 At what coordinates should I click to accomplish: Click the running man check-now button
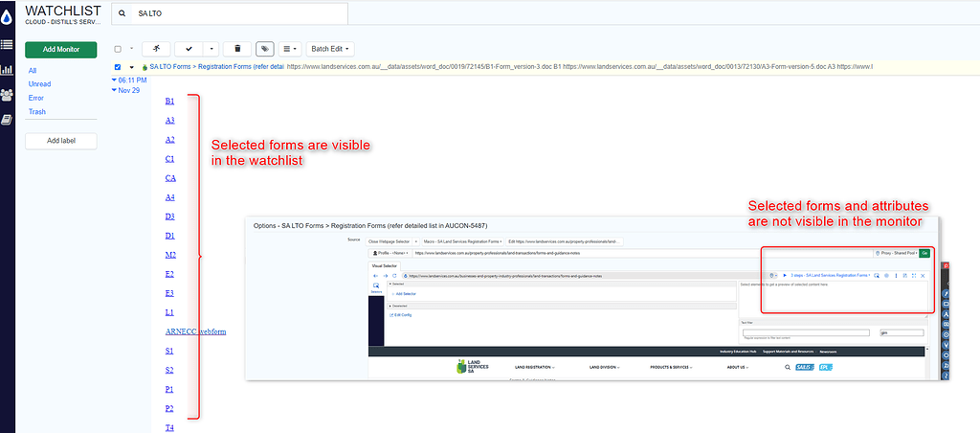(x=156, y=49)
